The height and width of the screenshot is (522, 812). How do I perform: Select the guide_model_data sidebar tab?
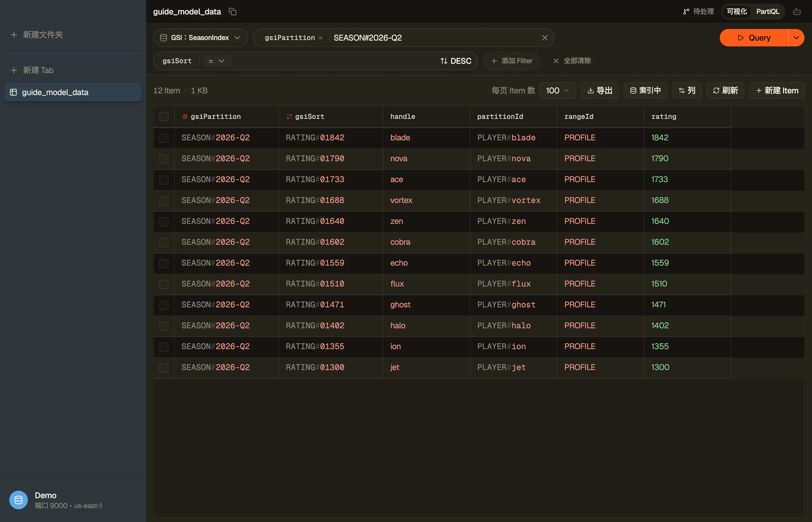point(73,92)
